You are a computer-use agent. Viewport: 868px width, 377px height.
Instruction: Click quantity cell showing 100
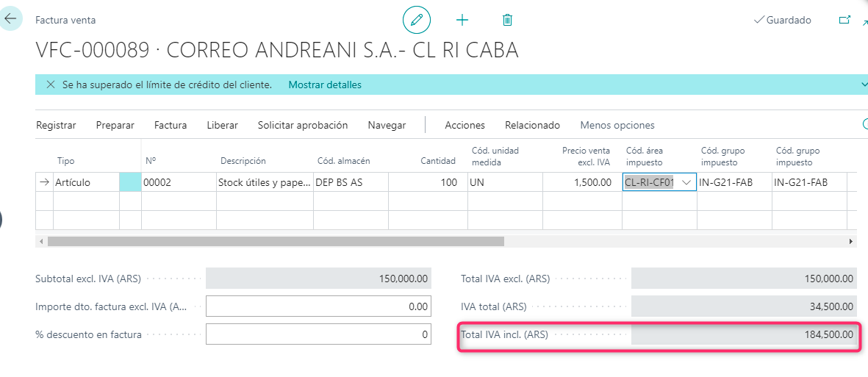coord(428,182)
